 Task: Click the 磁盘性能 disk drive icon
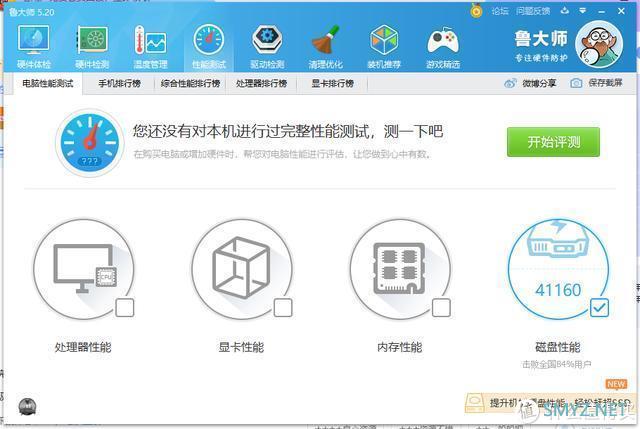click(558, 240)
